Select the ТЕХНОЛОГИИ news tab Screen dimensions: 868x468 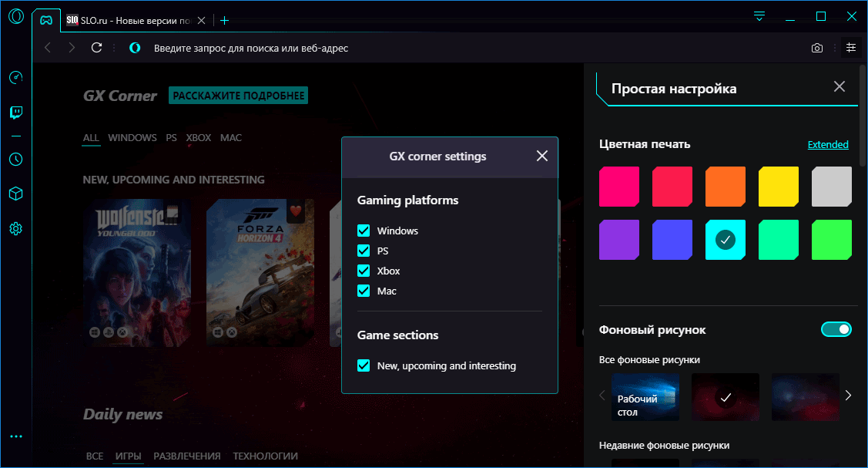pyautogui.click(x=265, y=456)
